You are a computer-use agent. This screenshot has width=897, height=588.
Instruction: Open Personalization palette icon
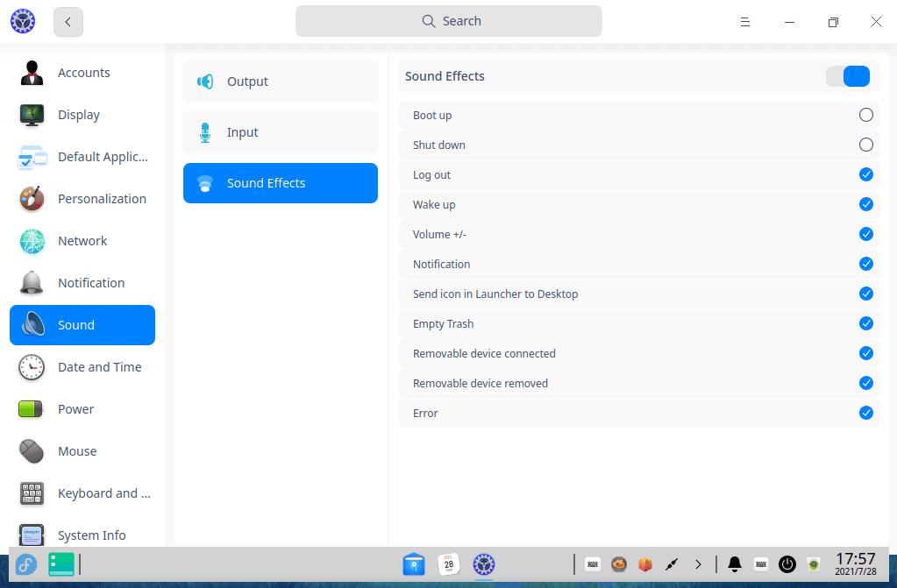tap(32, 199)
